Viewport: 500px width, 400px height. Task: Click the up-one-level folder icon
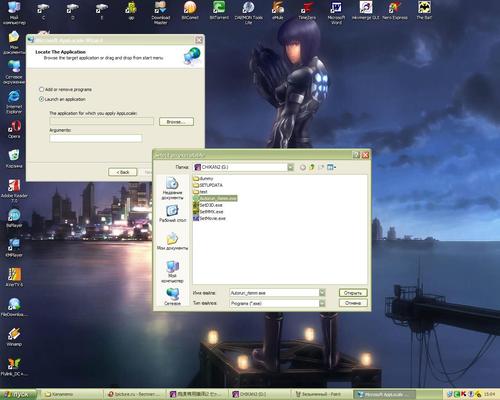312,167
